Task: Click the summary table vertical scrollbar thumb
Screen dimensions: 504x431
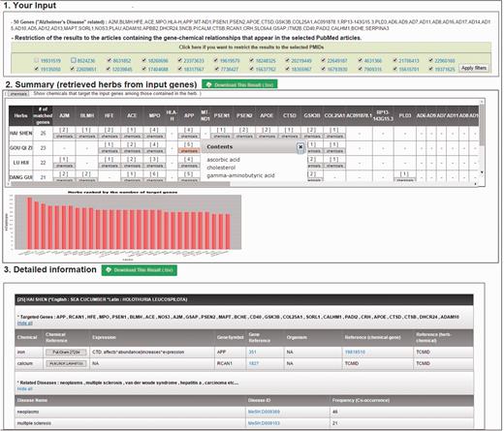Action: (x=482, y=125)
